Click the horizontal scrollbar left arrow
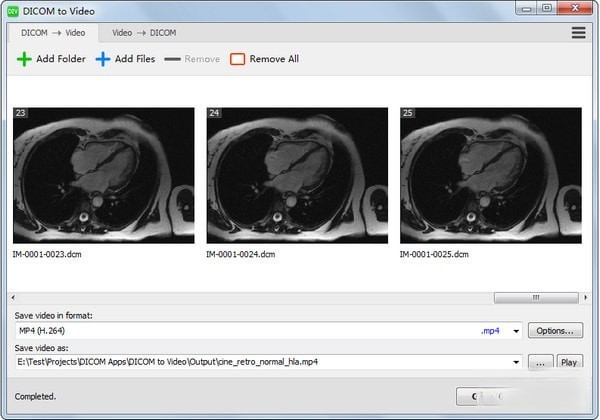The image size is (600, 420). click(13, 297)
